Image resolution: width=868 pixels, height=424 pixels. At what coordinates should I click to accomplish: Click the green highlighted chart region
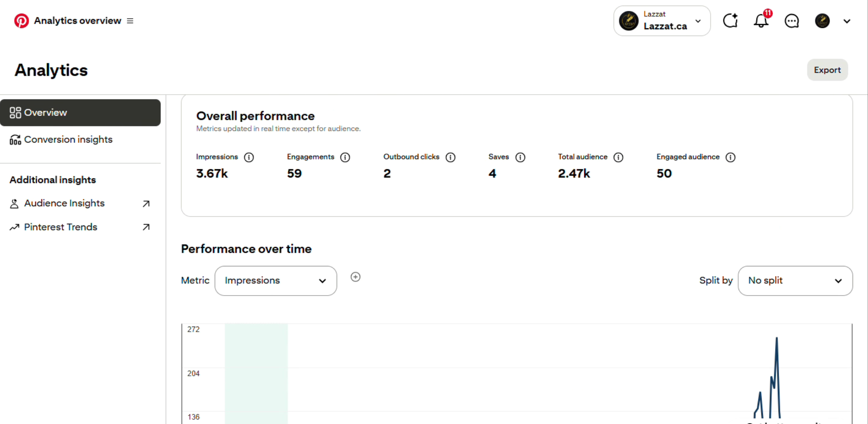point(256,373)
